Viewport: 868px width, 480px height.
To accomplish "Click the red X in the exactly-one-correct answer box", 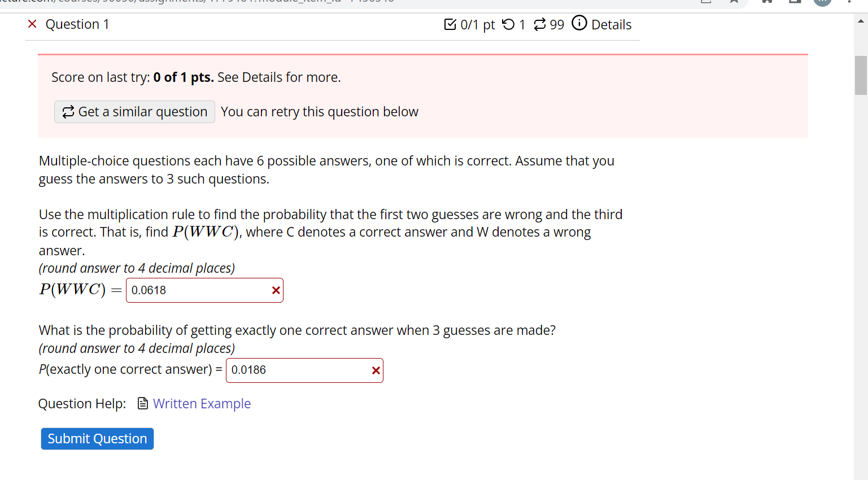I will click(x=376, y=370).
